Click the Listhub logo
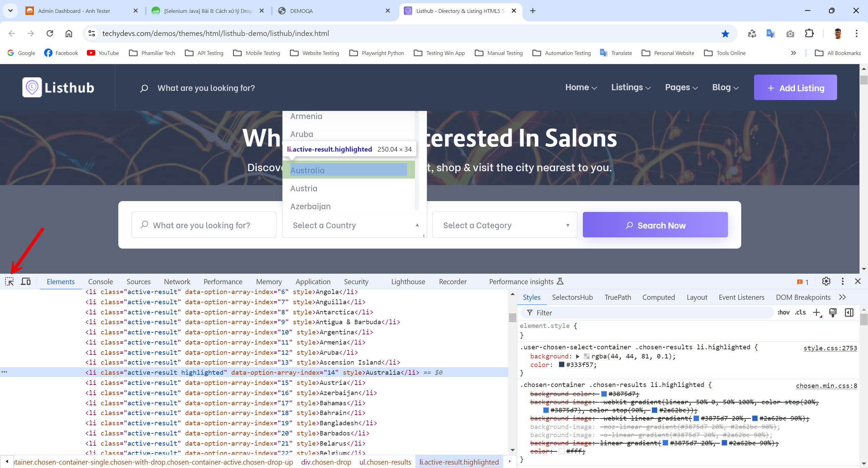The image size is (868, 468). [x=58, y=87]
